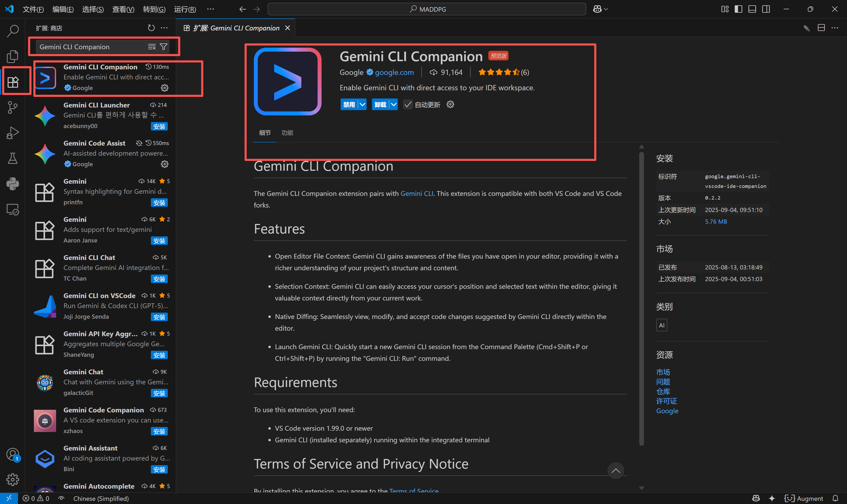Uncheck the 自动更新 checkbox

[408, 104]
